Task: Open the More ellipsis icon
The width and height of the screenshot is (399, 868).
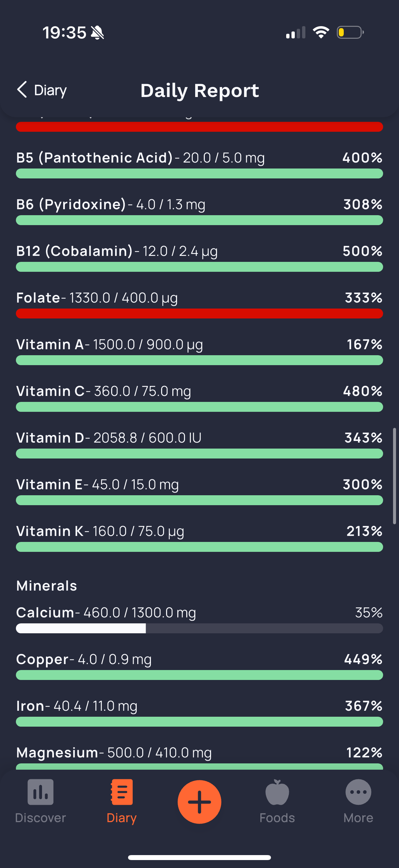Action: point(358,792)
